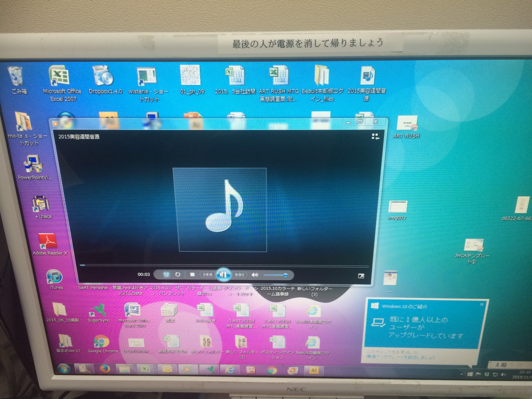Open the system tray volume icon
This screenshot has width=532, height=399.
pyautogui.click(x=503, y=374)
